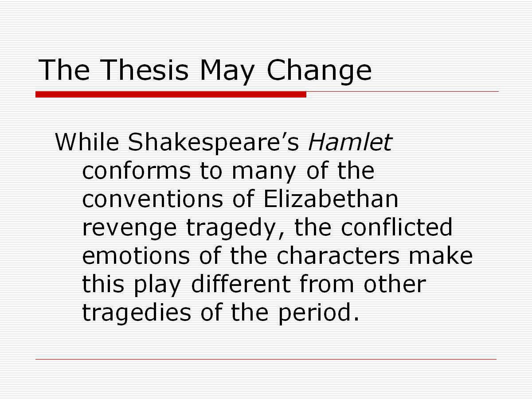Screen dimensions: 532x399
Task: Click the word "Shakespeare's" in the body
Action: coord(214,142)
